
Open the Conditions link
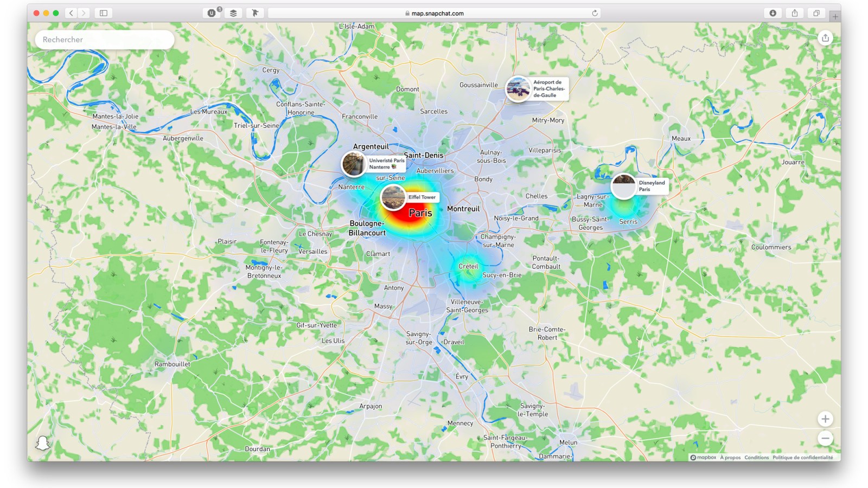coord(756,458)
